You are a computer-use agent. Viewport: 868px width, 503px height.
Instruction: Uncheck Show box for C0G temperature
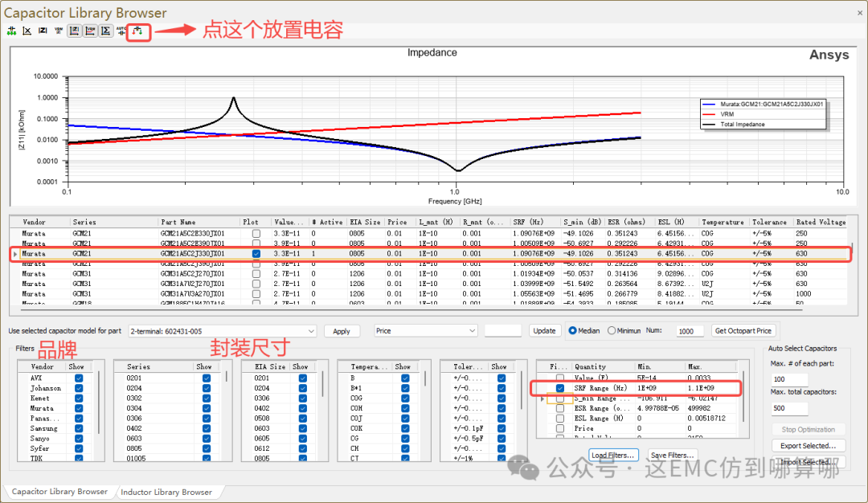405,399
